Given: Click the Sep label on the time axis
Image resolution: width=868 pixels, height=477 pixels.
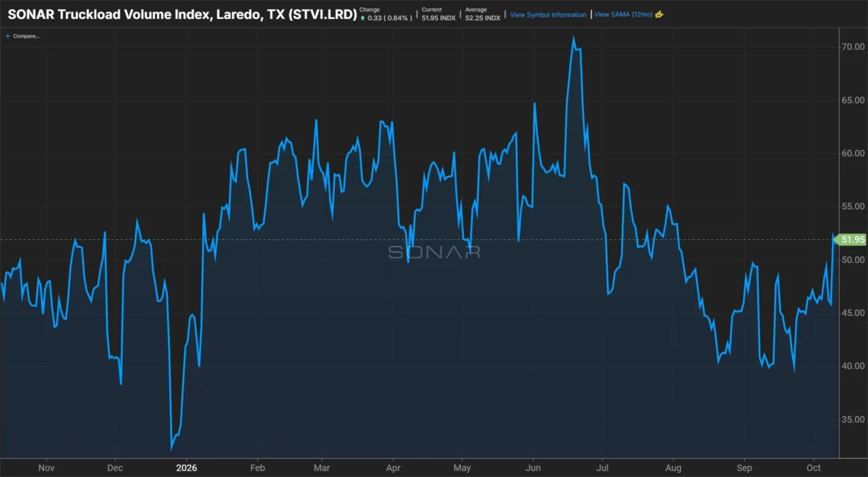Looking at the screenshot, I should pyautogui.click(x=745, y=468).
